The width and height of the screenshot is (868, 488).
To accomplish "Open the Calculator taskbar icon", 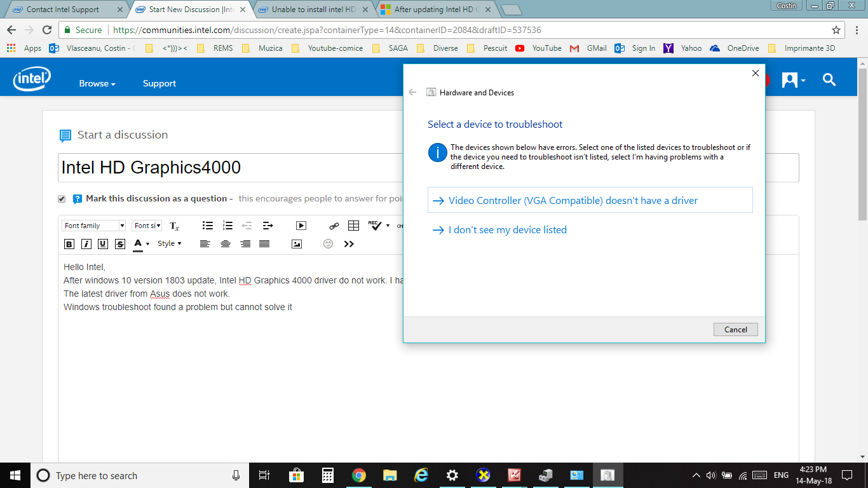I will [328, 475].
